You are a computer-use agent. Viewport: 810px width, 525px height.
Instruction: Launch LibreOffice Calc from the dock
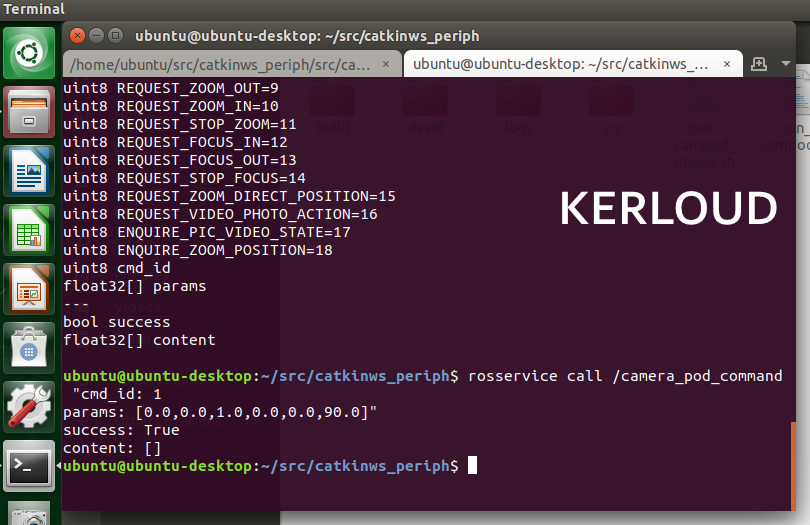point(29,230)
